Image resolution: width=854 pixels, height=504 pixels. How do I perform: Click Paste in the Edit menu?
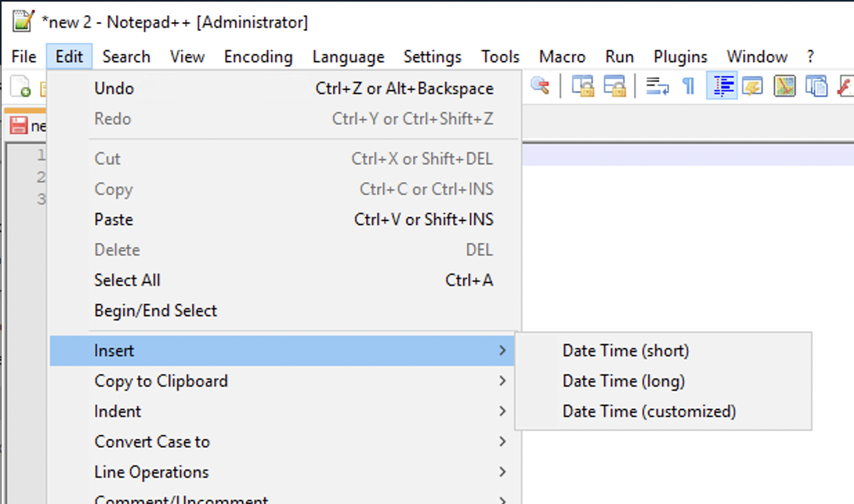tap(113, 219)
